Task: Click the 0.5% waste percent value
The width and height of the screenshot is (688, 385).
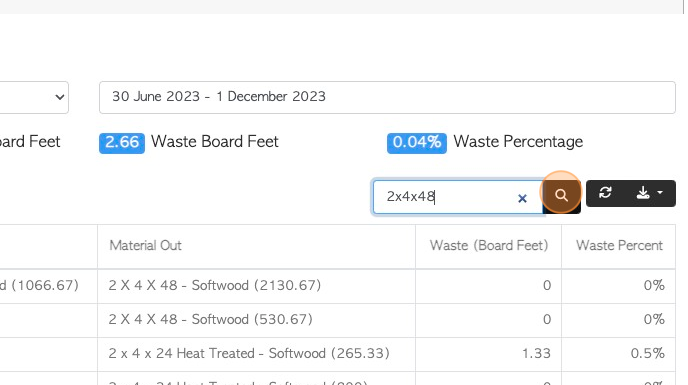Action: 648,353
